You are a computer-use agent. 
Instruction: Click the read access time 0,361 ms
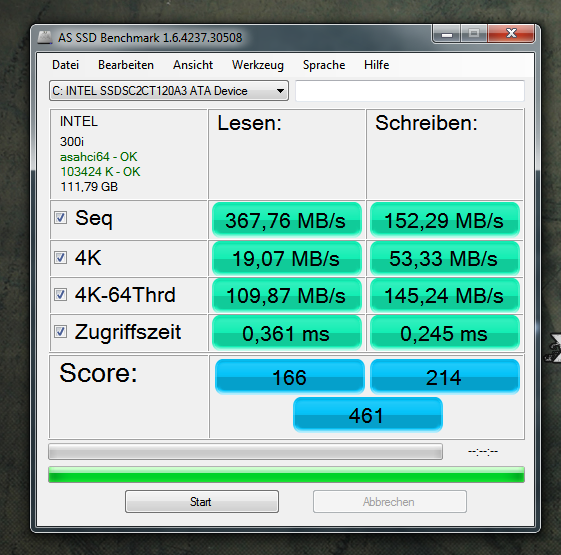coord(287,333)
